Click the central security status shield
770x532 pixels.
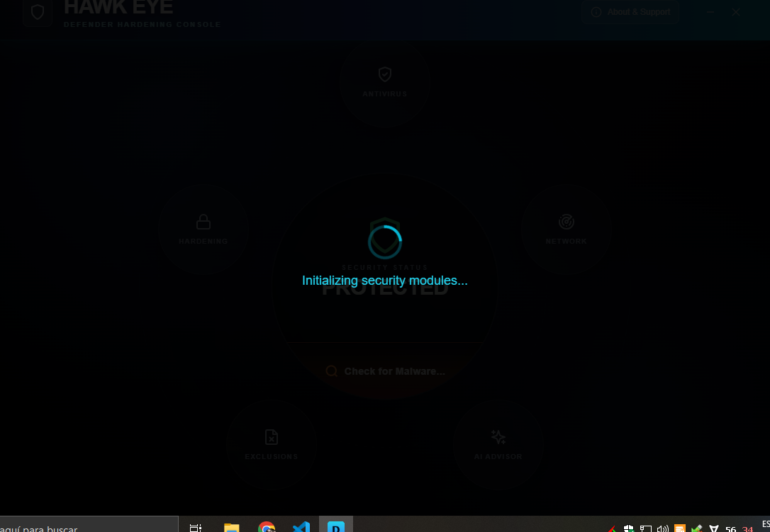[x=385, y=237]
